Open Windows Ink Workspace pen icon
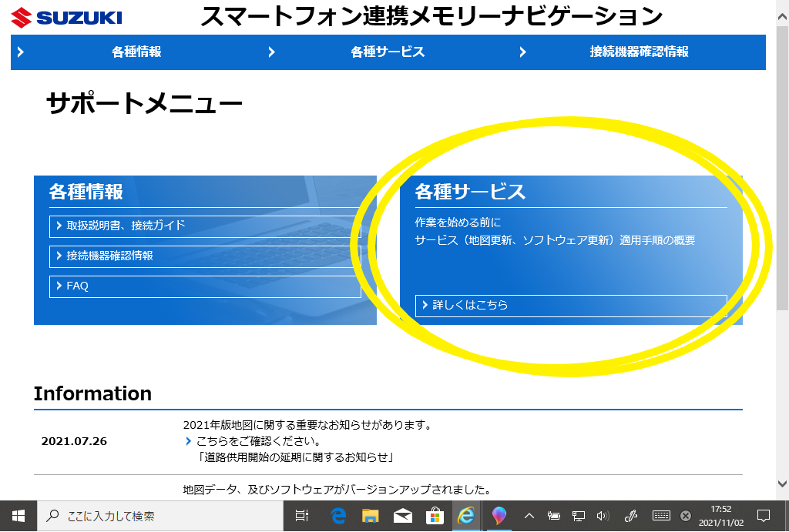 click(x=631, y=516)
